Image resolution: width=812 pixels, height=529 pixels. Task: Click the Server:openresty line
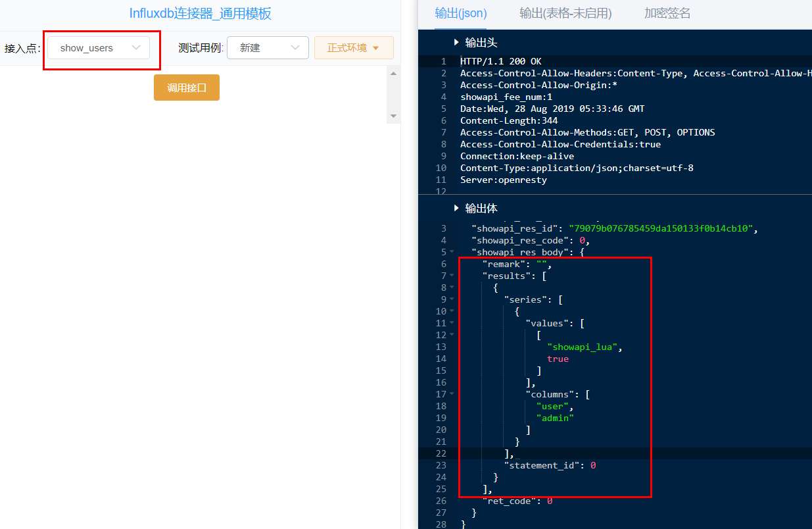(504, 180)
